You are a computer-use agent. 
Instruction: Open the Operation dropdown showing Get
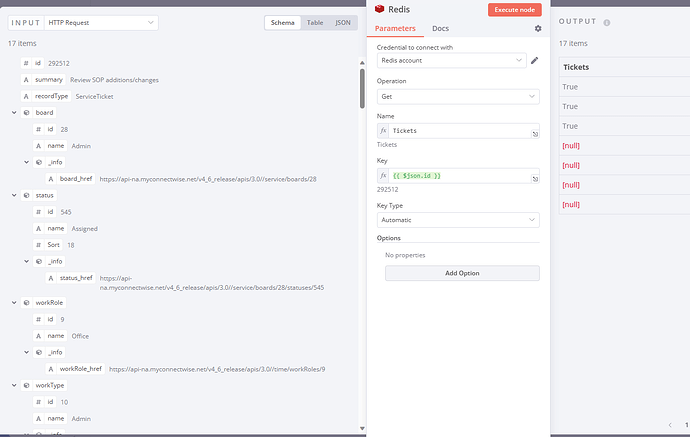click(458, 96)
